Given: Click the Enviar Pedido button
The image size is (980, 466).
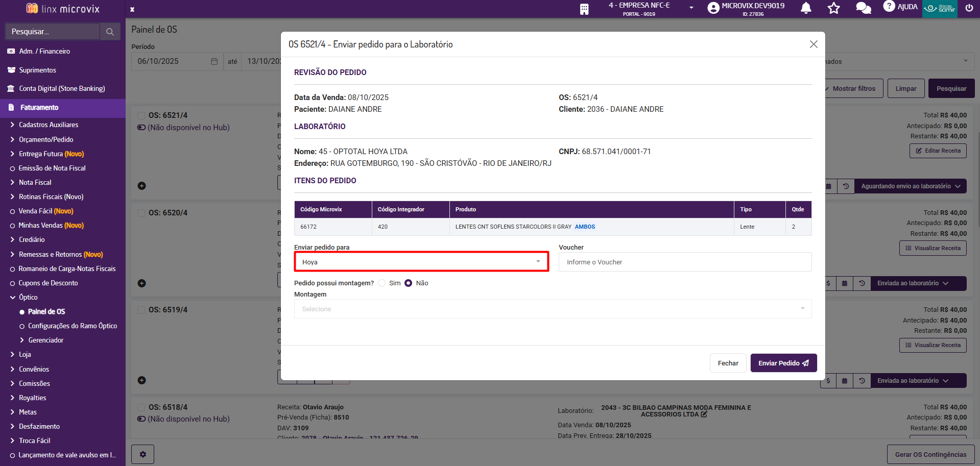Looking at the screenshot, I should 783,363.
